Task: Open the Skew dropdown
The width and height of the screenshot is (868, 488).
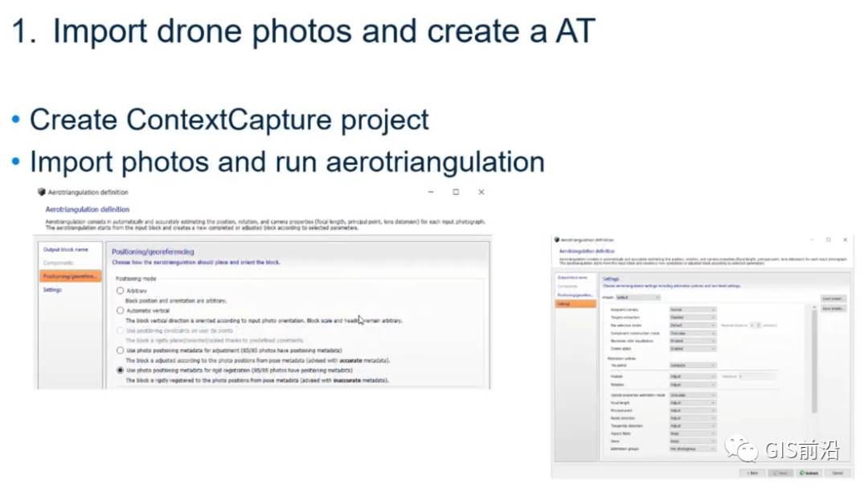Action: (693, 441)
